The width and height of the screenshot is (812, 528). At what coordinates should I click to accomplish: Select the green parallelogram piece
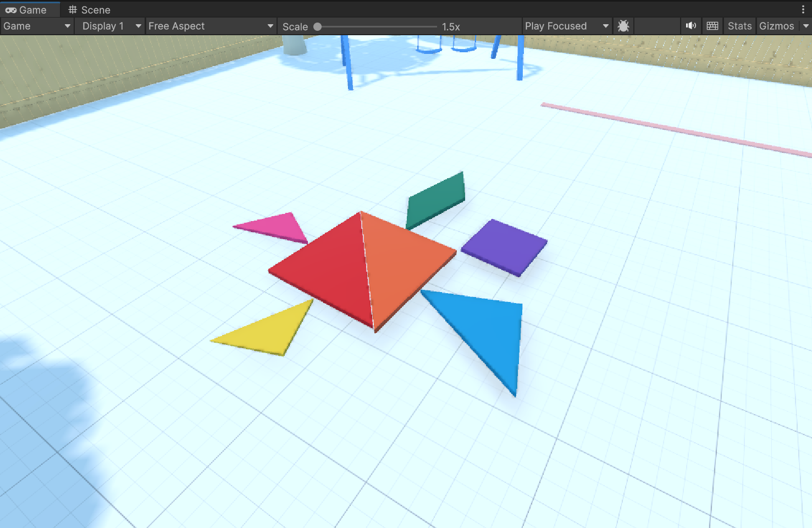pos(435,200)
